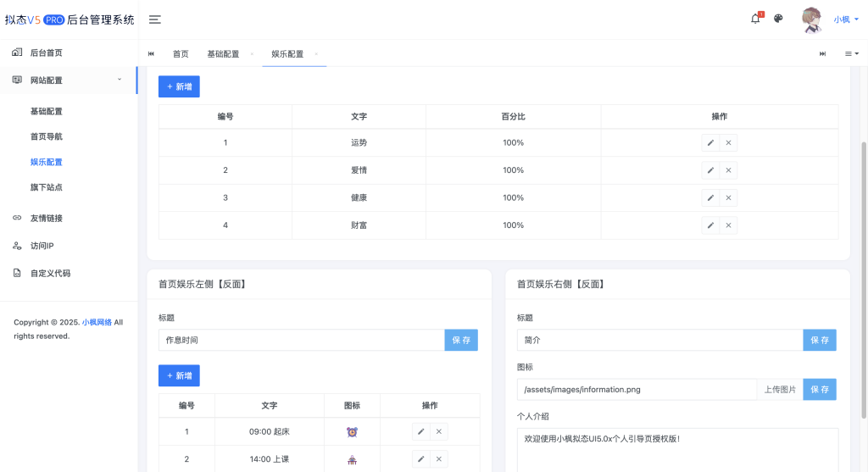This screenshot has width=868, height=472.
Task: Delete the 14:00 上课 row
Action: click(x=439, y=459)
